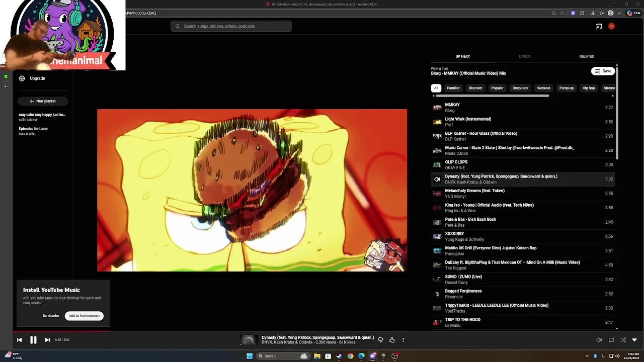This screenshot has height=362, width=644.
Task: Switch to the UP NEXT tab
Action: (462, 56)
